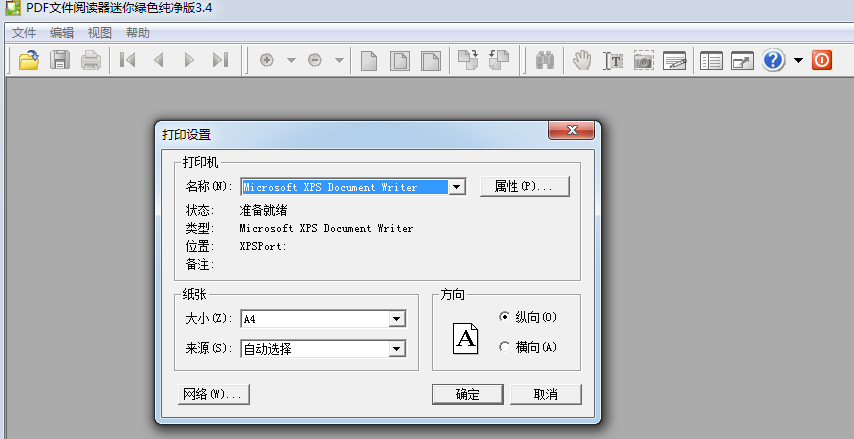Select the 横向 landscape radio button
This screenshot has height=439, width=854.
coord(504,346)
